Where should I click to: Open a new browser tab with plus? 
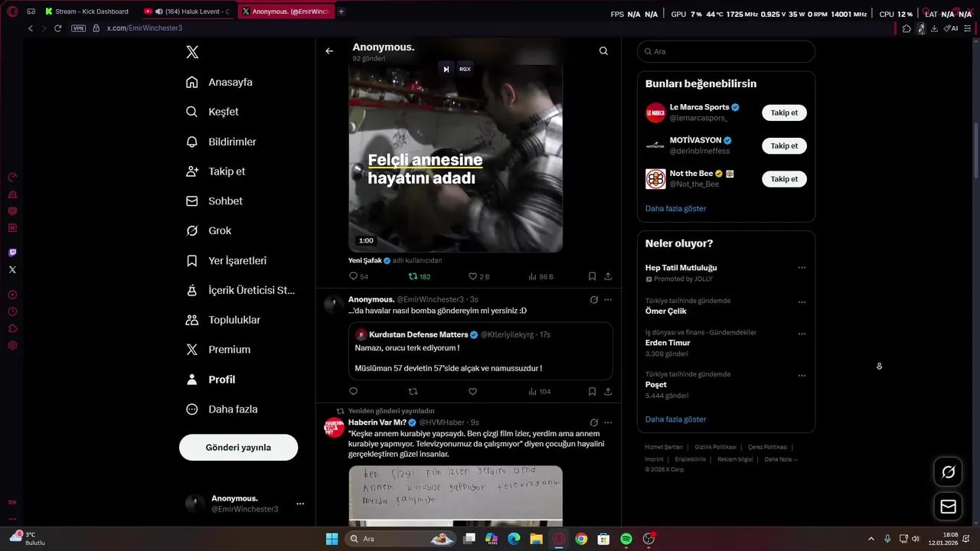click(341, 11)
